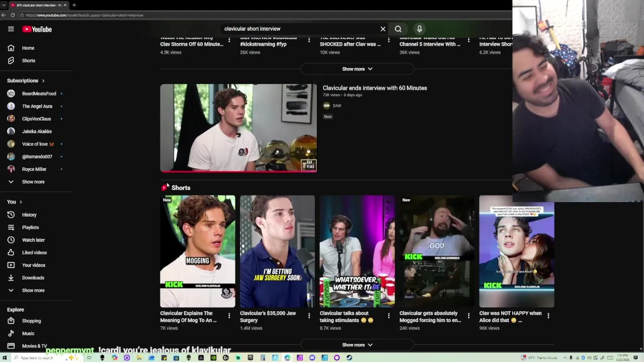This screenshot has height=362, width=644.
Task: Open The Angel Aura subscription
Action: 36,106
